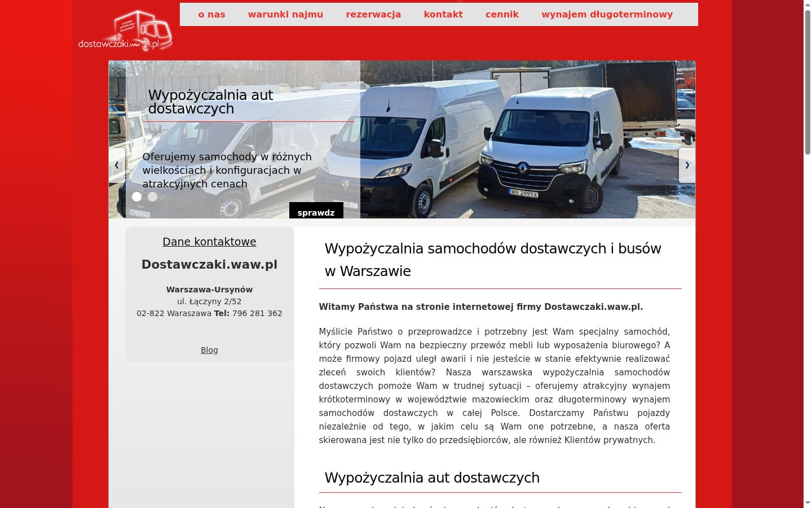Viewport: 812px width, 508px height.
Task: Open the 'o nas' menu item
Action: tap(211, 15)
